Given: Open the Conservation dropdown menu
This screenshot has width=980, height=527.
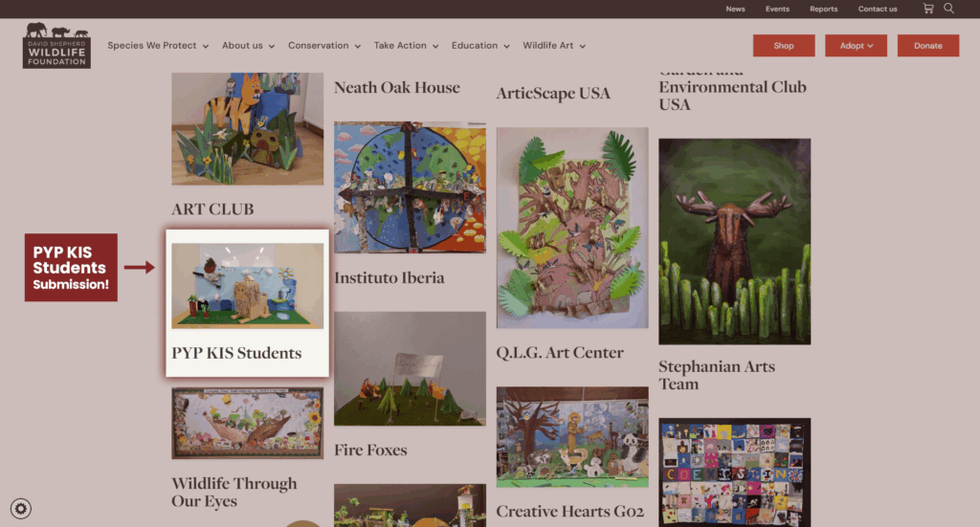Looking at the screenshot, I should 324,46.
